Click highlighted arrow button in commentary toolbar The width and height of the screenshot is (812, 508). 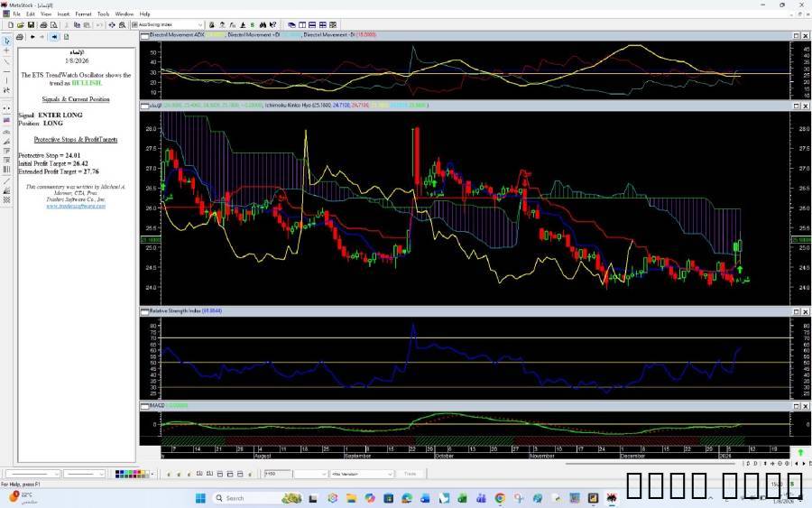54,37
